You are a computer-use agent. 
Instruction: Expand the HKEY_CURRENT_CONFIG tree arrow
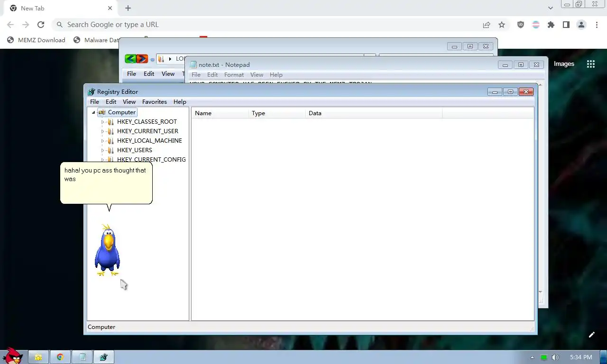click(102, 160)
